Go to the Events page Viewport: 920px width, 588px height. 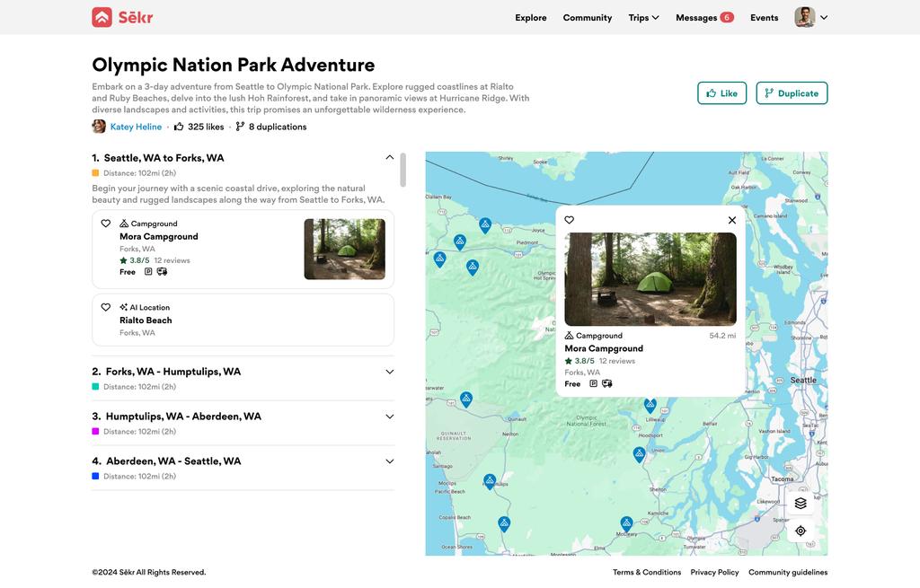pyautogui.click(x=764, y=18)
